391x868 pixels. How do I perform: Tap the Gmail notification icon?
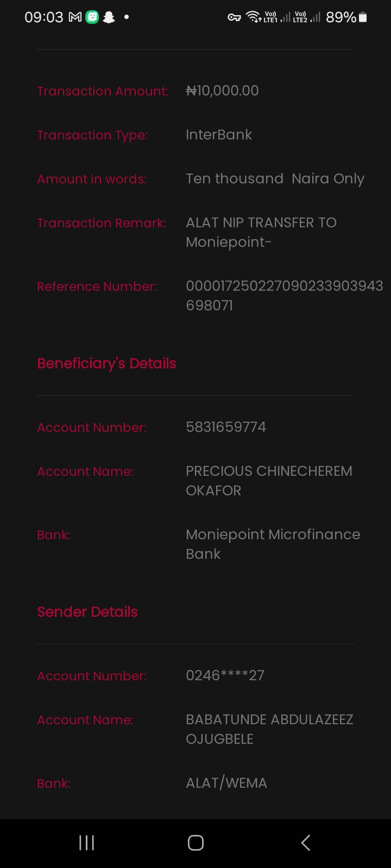click(x=75, y=17)
